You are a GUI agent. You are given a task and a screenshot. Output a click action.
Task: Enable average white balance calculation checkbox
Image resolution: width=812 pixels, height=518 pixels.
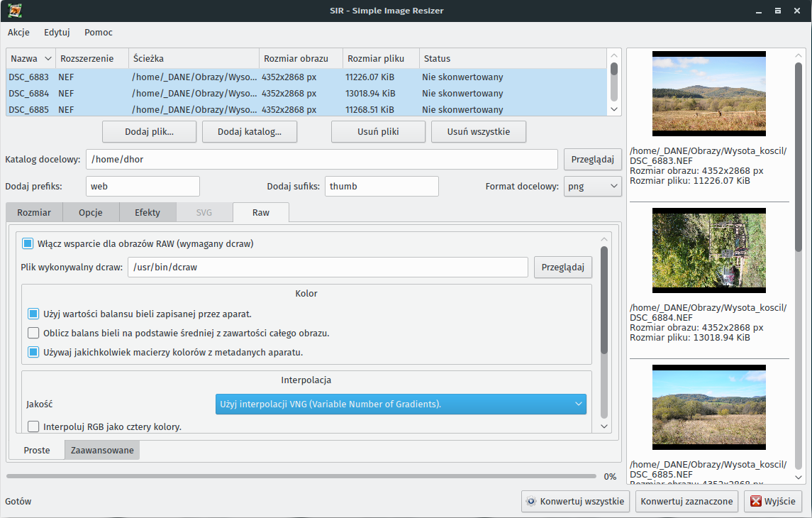[x=33, y=333]
